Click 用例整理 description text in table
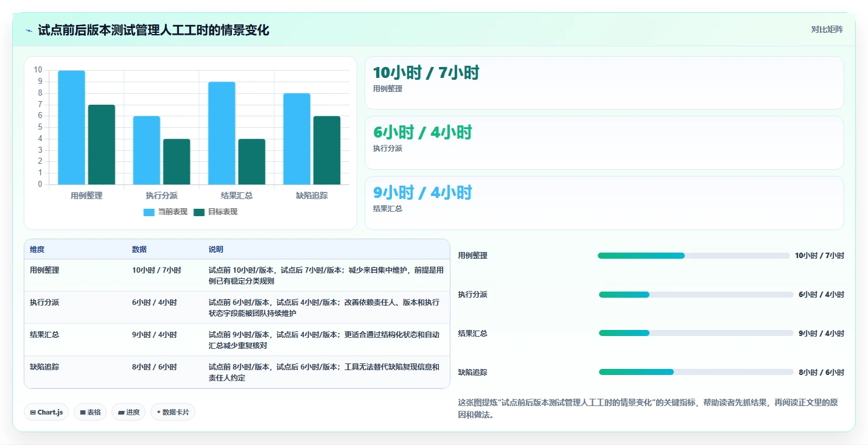The height and width of the screenshot is (445, 868). pyautogui.click(x=326, y=275)
